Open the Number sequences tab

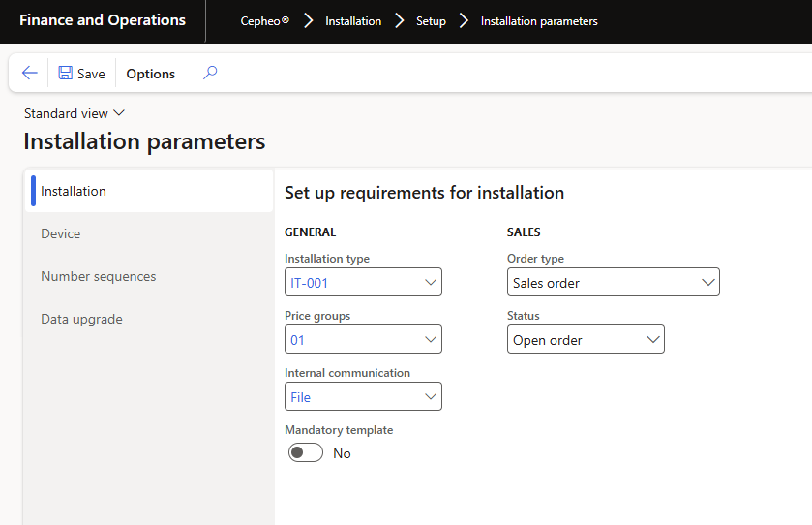tap(98, 276)
